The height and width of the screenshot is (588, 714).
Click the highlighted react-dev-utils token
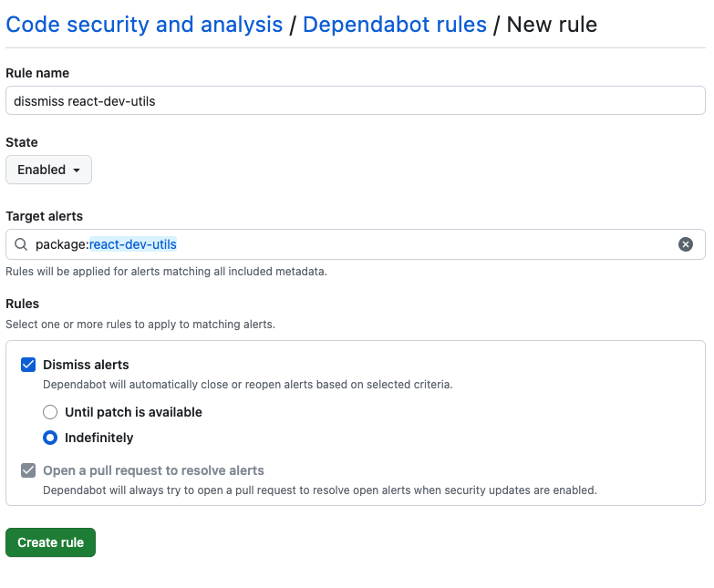133,244
